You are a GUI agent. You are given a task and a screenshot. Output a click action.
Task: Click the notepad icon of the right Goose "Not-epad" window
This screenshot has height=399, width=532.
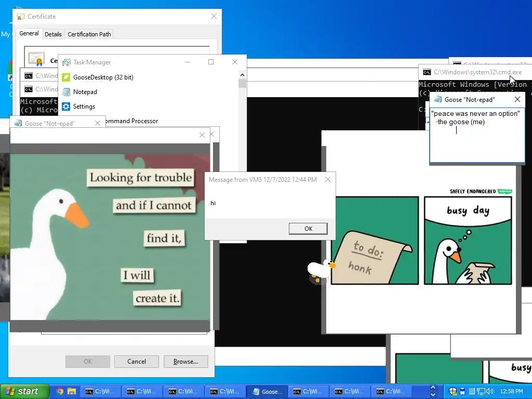[438, 99]
